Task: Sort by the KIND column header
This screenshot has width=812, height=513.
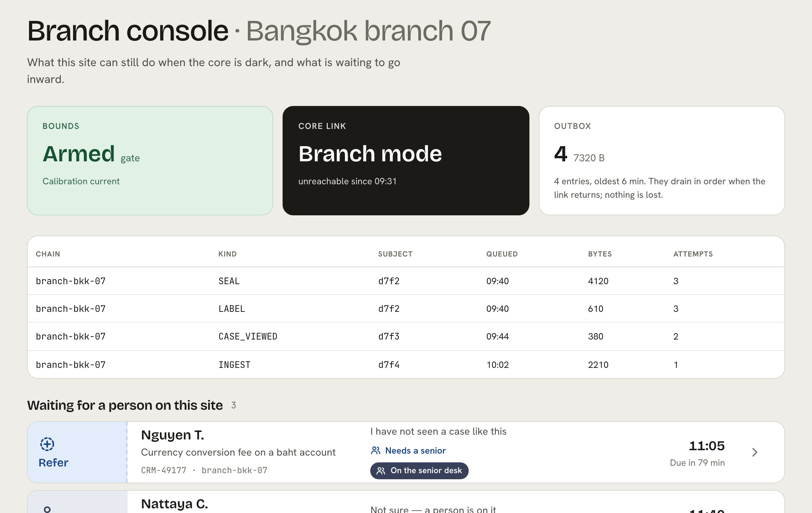Action: [227, 254]
